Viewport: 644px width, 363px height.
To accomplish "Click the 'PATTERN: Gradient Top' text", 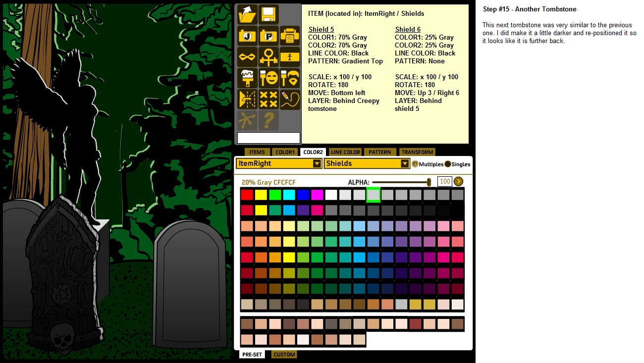I will pyautogui.click(x=345, y=61).
